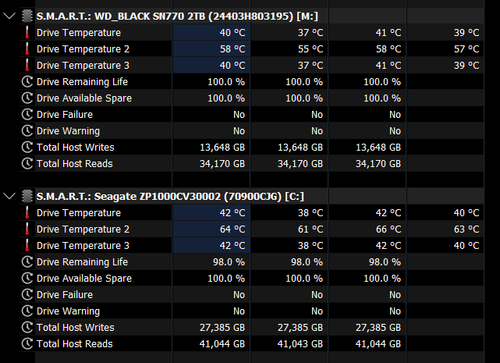500x363 pixels.
Task: Click the '55 °C' temperature value
Action: 310,49
